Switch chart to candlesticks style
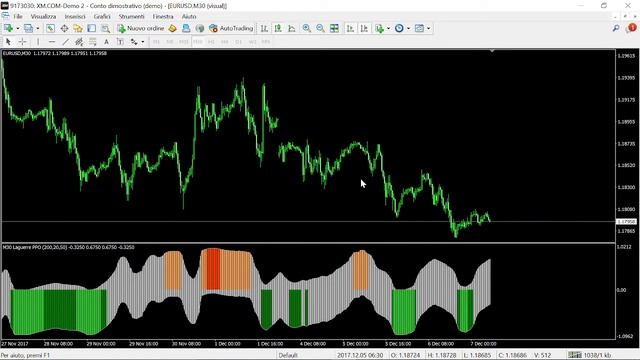The height and width of the screenshot is (360, 640). click(278, 28)
